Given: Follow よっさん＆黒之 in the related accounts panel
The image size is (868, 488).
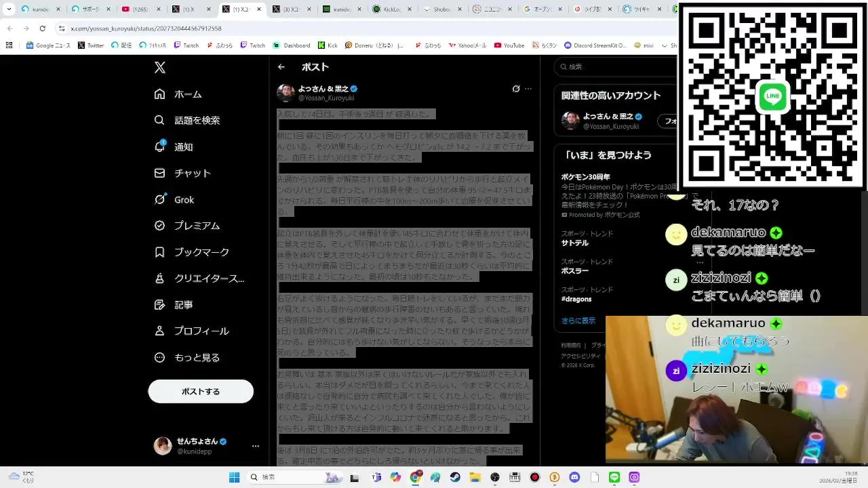Looking at the screenshot, I should coord(669,121).
